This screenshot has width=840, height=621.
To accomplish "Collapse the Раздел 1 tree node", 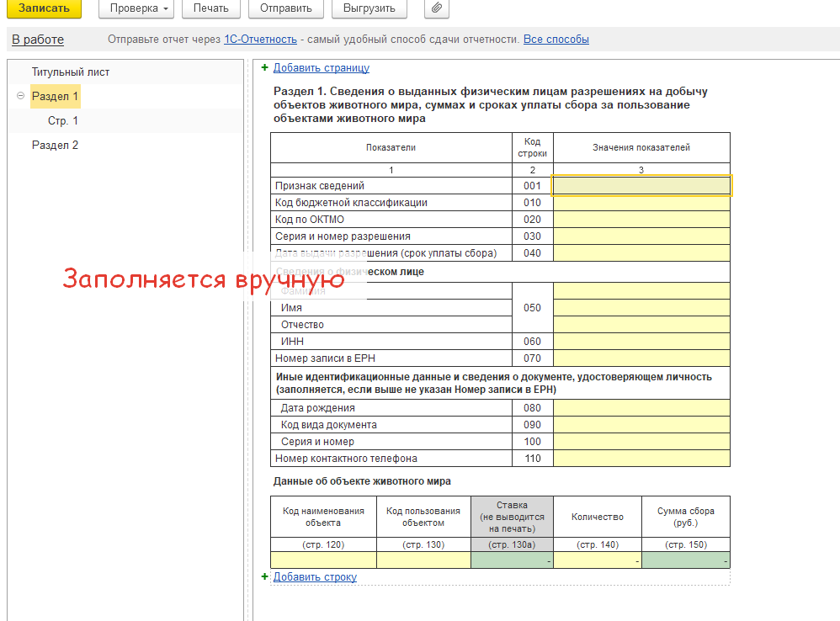I will point(20,96).
